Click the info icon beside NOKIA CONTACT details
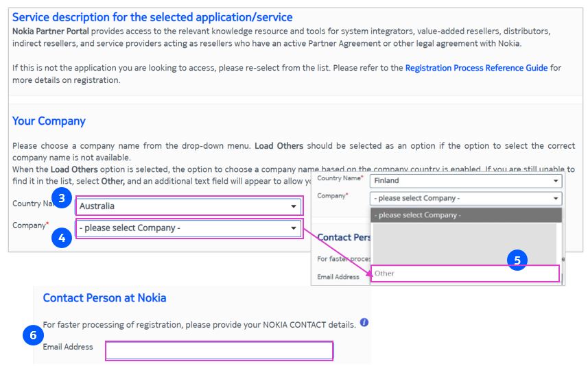 pyautogui.click(x=364, y=322)
